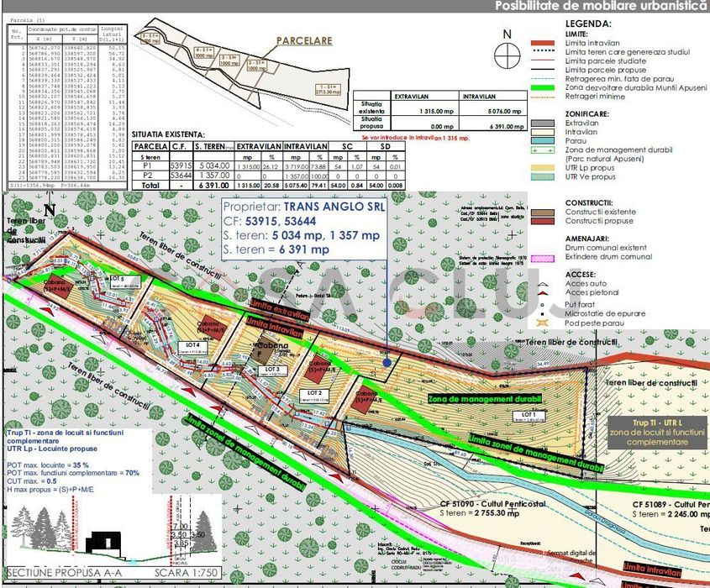The width and height of the screenshot is (710, 588).
Task: Click the CONSTRUCTII legend heading
Action: (x=589, y=203)
